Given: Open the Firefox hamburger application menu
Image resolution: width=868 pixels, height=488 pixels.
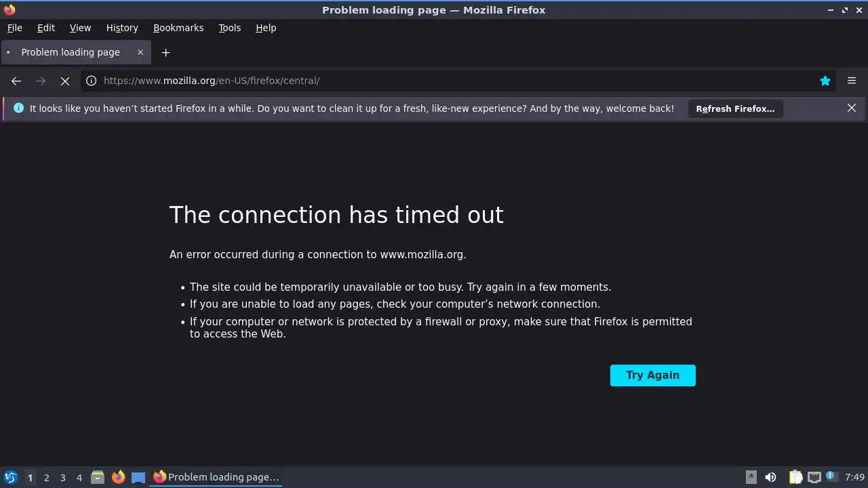Looking at the screenshot, I should pyautogui.click(x=852, y=81).
